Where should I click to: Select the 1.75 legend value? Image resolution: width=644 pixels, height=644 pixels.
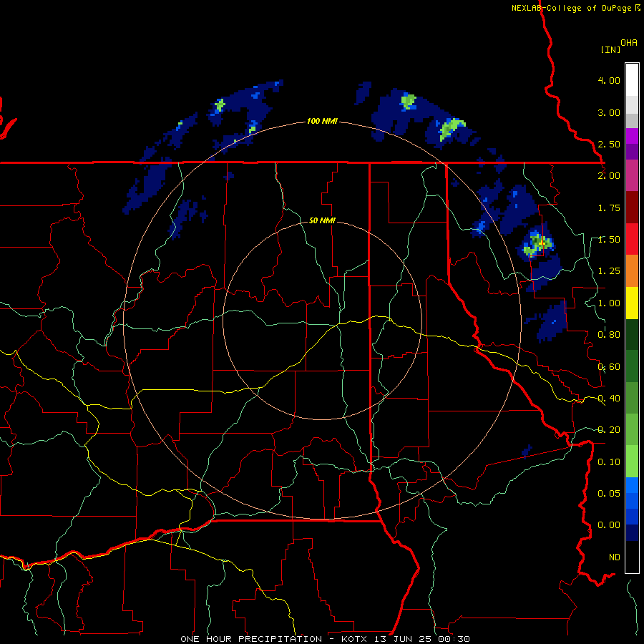pyautogui.click(x=609, y=208)
